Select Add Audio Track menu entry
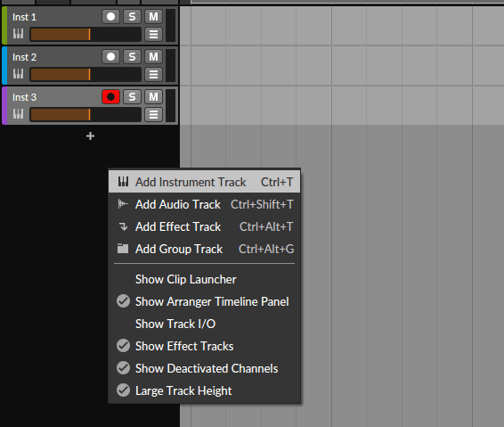The width and height of the screenshot is (504, 427). point(205,204)
